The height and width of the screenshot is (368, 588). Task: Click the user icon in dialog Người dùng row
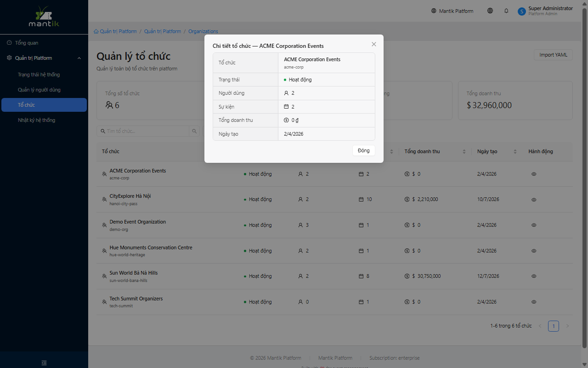point(286,93)
